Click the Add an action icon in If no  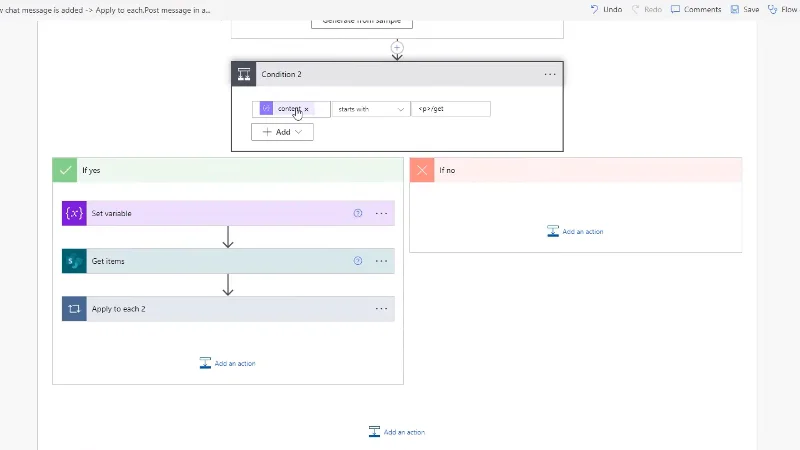click(553, 232)
